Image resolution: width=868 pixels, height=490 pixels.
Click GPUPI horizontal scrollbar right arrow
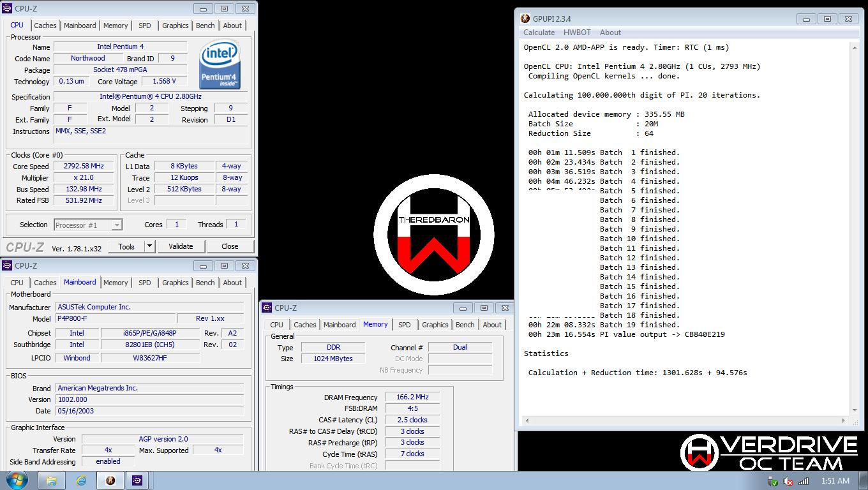click(x=844, y=420)
